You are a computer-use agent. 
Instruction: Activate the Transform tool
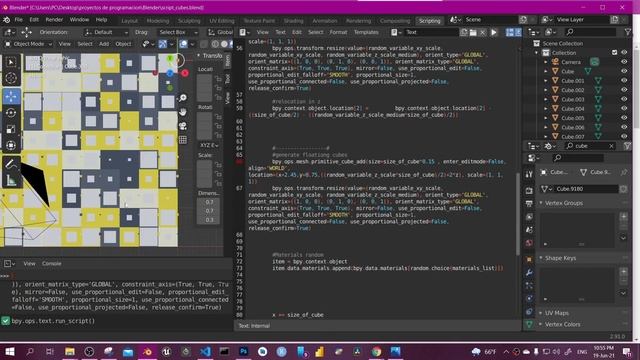pos(11,145)
